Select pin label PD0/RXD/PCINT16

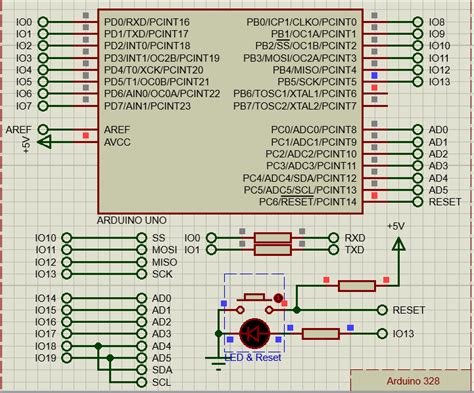pos(147,22)
